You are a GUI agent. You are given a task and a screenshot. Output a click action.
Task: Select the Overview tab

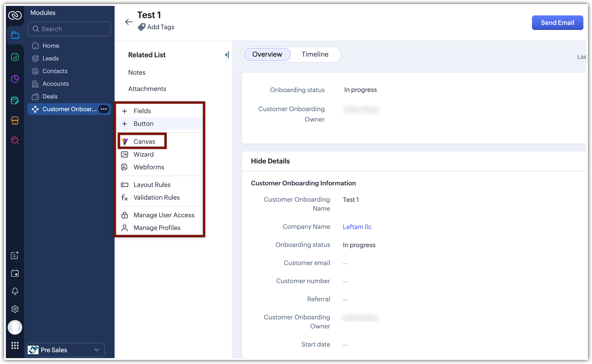[x=267, y=54]
